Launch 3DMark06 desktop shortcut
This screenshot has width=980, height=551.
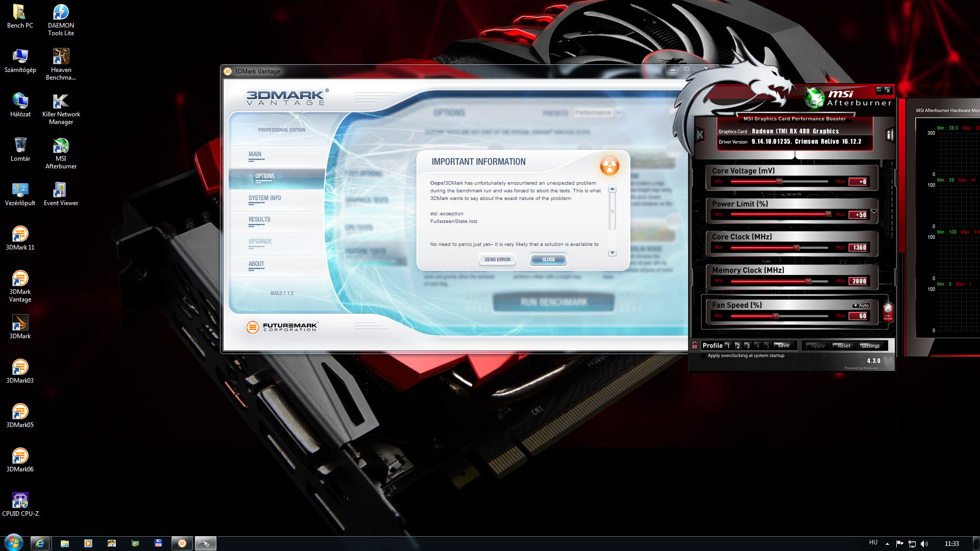20,460
